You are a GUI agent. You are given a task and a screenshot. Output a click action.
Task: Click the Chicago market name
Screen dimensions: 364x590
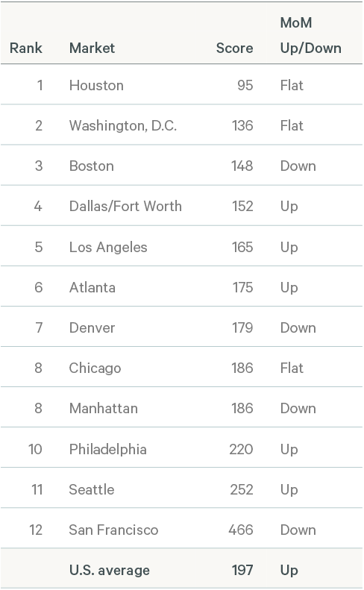click(95, 368)
